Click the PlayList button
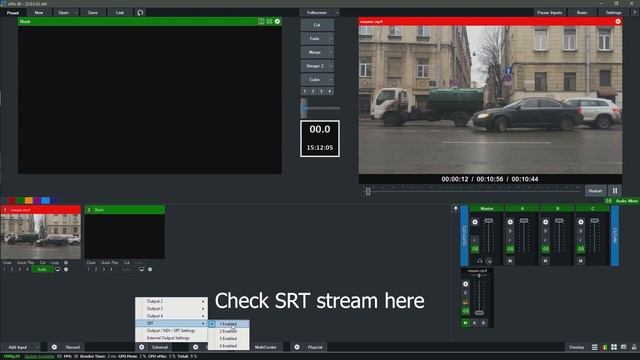Screen dimensions: 640x360 (315, 347)
